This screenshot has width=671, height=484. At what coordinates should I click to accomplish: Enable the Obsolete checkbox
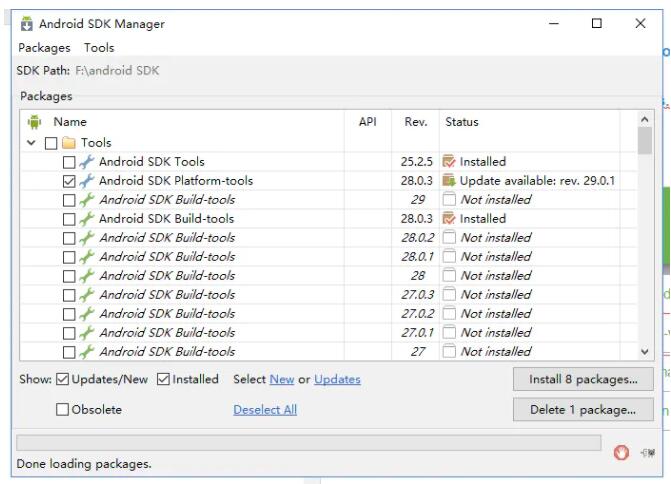[x=62, y=409]
